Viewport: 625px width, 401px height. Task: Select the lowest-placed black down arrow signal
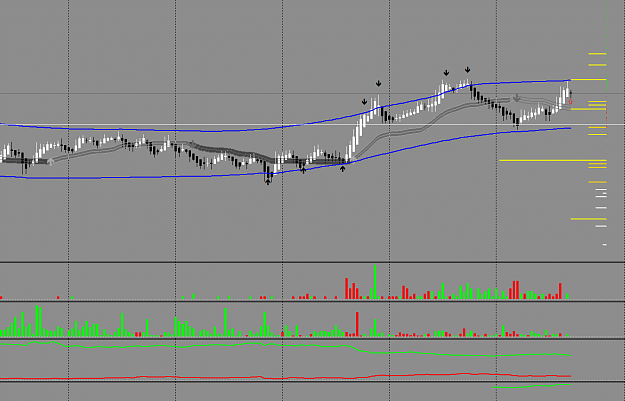[364, 102]
